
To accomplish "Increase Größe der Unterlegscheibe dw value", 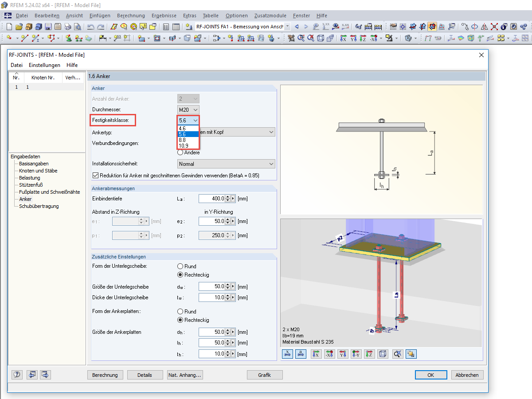I will pyautogui.click(x=228, y=285).
